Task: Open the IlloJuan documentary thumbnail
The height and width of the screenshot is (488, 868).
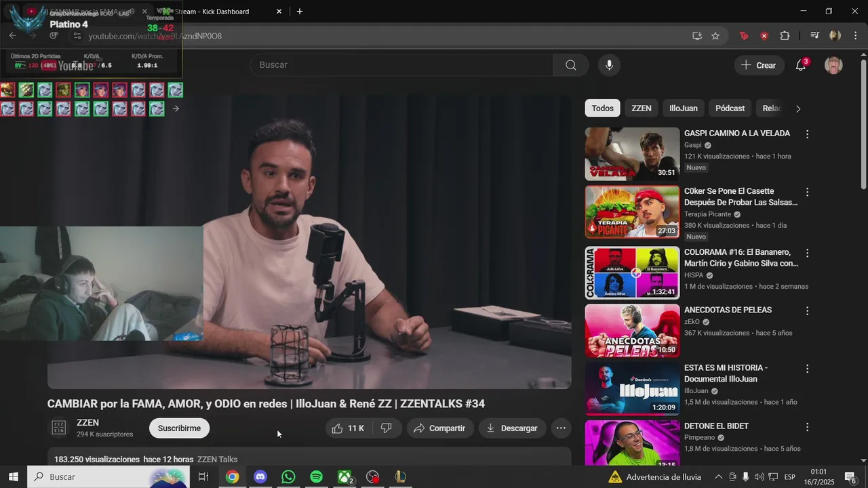Action: click(x=632, y=388)
